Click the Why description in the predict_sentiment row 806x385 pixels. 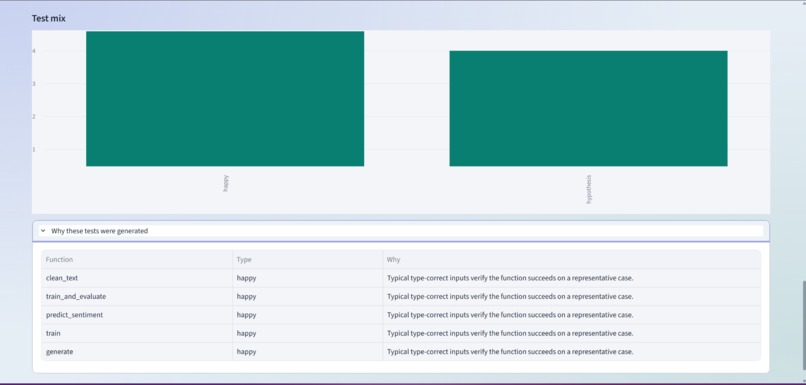(x=572, y=315)
